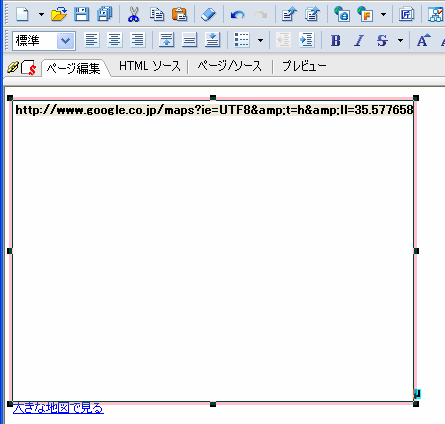This screenshot has width=445, height=424.
Task: Open a file with the folder icon
Action: click(59, 14)
